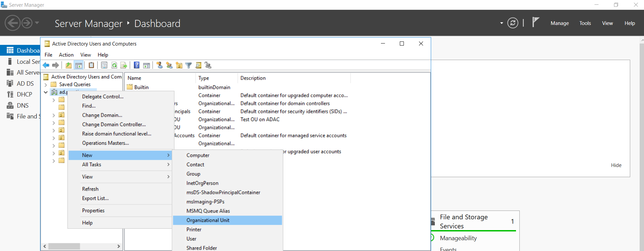Image resolution: width=644 pixels, height=251 pixels.
Task: Click the Up One Level folder icon
Action: pyautogui.click(x=69, y=65)
